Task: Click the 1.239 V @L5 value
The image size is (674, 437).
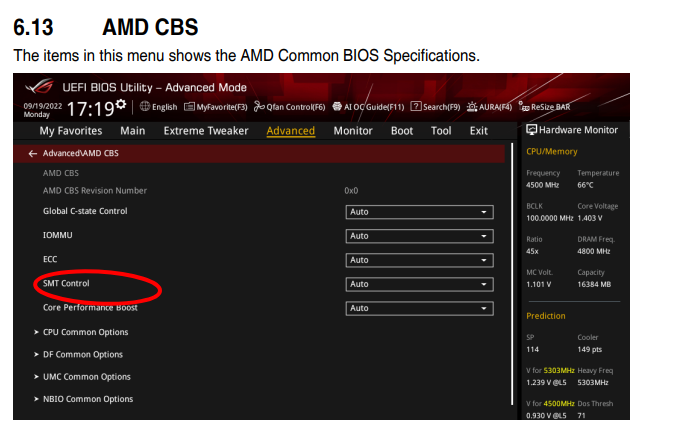Action: [x=546, y=382]
